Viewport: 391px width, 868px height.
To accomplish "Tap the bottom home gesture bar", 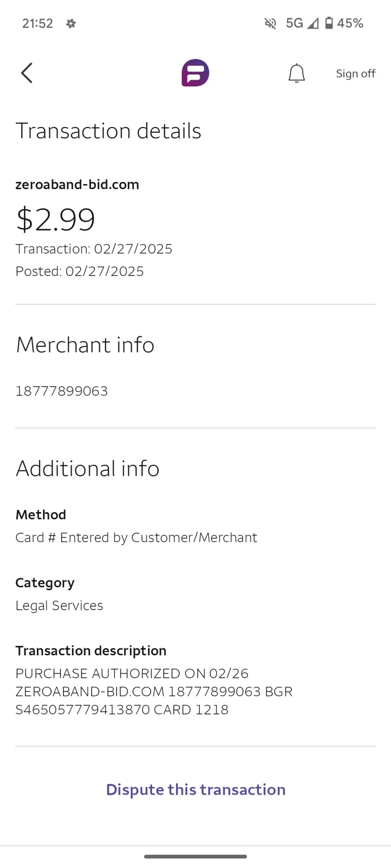I will (x=195, y=856).
